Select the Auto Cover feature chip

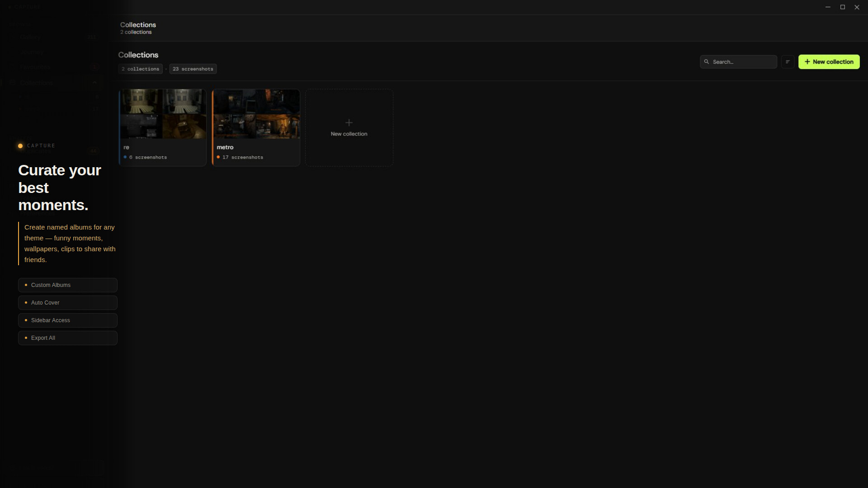point(68,303)
